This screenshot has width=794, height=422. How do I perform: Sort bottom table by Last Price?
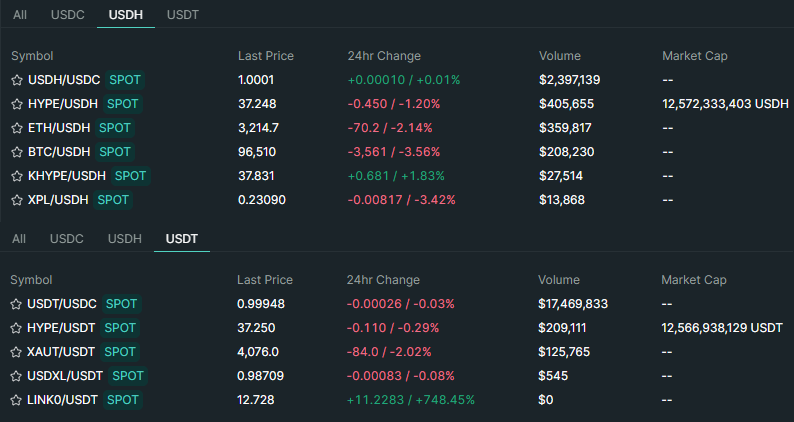[265, 280]
